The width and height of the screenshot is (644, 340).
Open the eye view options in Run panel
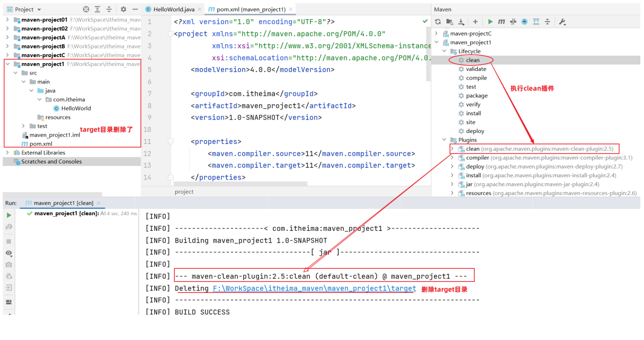[9, 253]
